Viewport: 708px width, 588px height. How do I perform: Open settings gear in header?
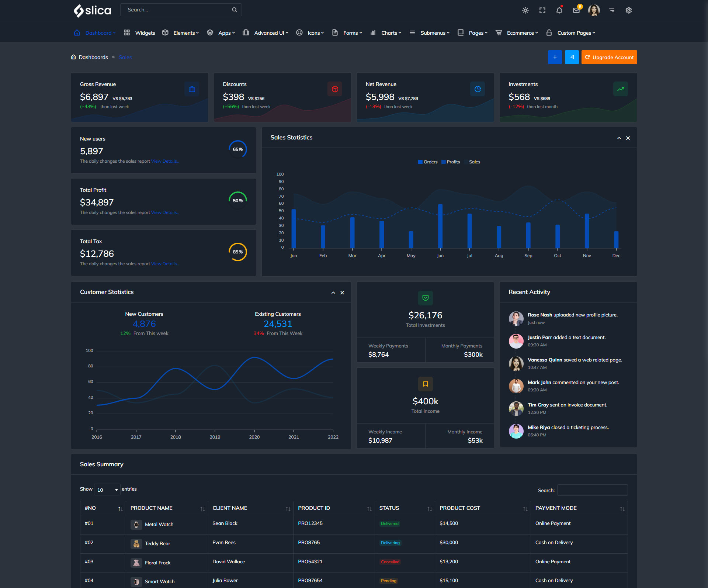(629, 10)
